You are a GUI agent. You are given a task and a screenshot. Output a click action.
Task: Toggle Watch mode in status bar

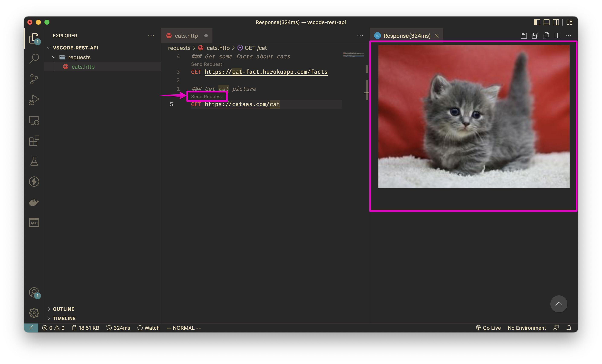click(x=148, y=328)
